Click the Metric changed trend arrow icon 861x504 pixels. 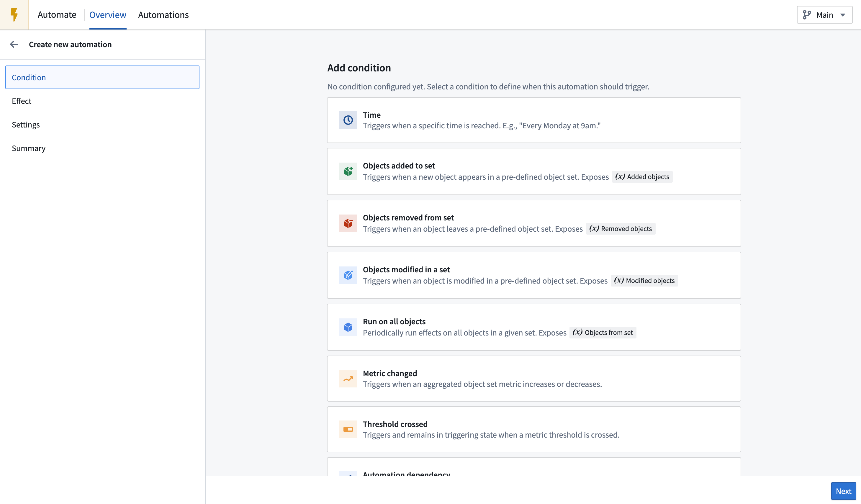(x=348, y=379)
